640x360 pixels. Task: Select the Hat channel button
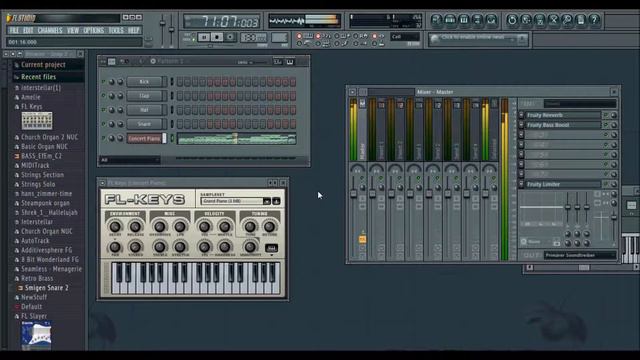click(x=144, y=110)
